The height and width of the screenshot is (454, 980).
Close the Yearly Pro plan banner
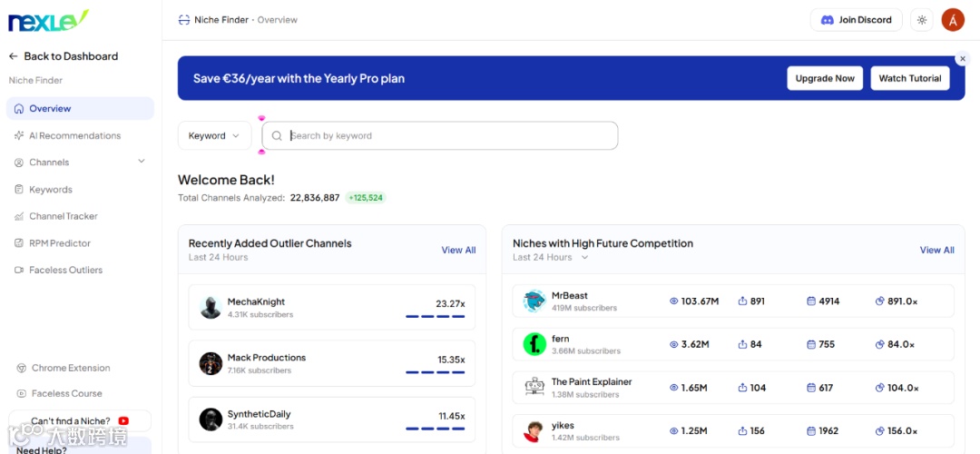click(x=963, y=58)
